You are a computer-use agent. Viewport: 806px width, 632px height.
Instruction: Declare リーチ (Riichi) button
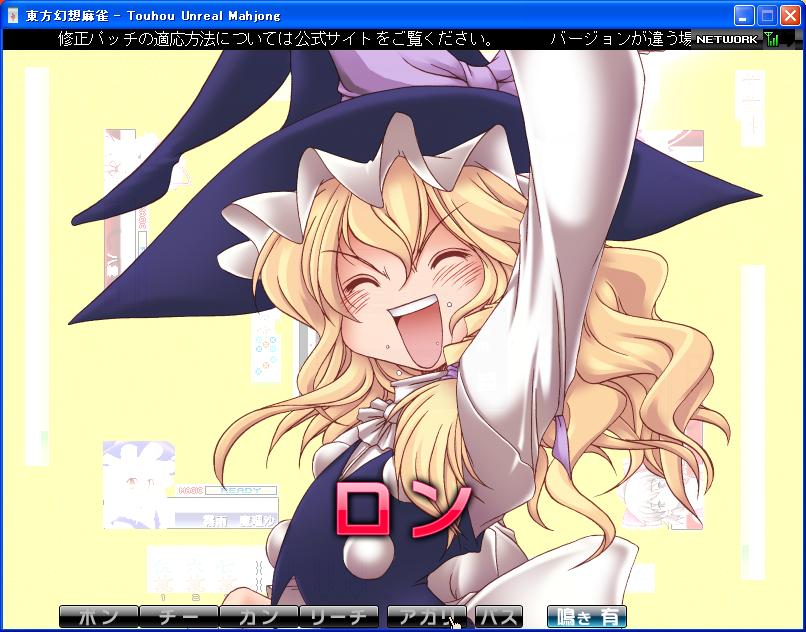point(339,617)
